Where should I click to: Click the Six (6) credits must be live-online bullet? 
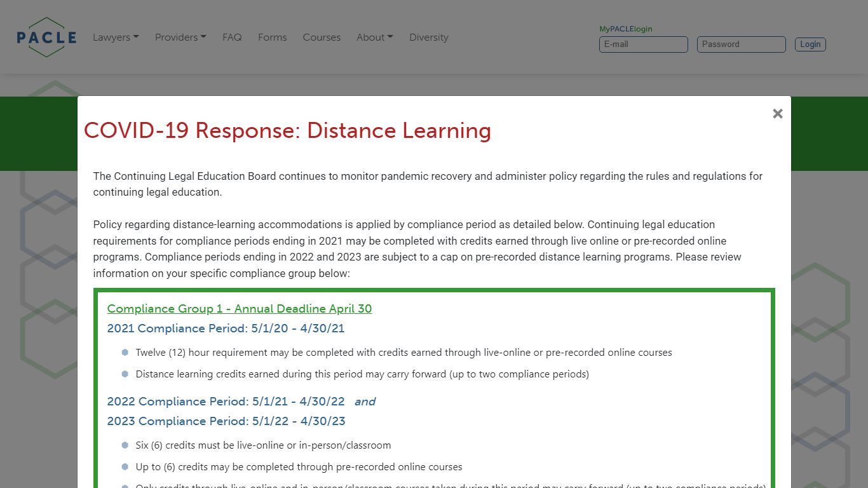(264, 445)
